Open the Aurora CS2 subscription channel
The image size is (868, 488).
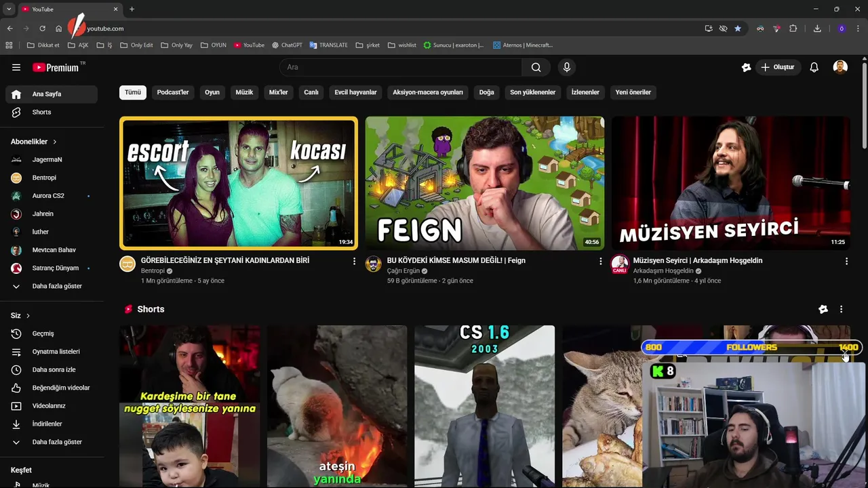coord(52,196)
